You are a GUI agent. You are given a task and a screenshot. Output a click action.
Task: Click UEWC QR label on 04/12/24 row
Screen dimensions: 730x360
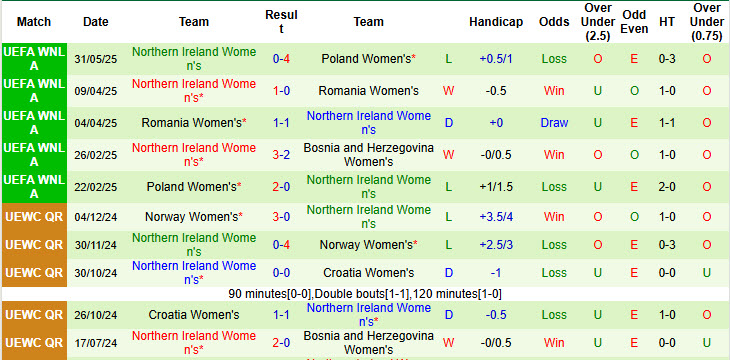coord(34,217)
